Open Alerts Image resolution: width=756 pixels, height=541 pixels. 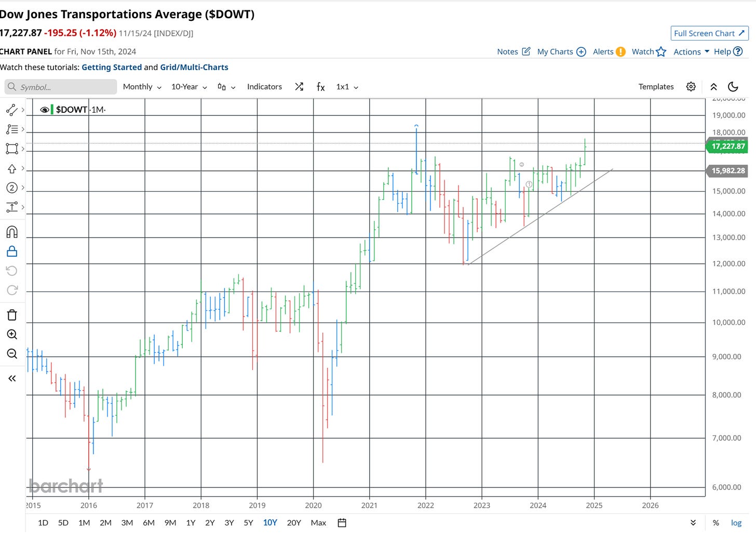pos(609,51)
